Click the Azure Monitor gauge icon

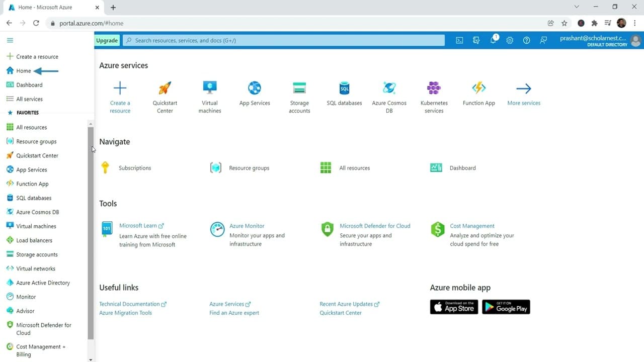217,229
